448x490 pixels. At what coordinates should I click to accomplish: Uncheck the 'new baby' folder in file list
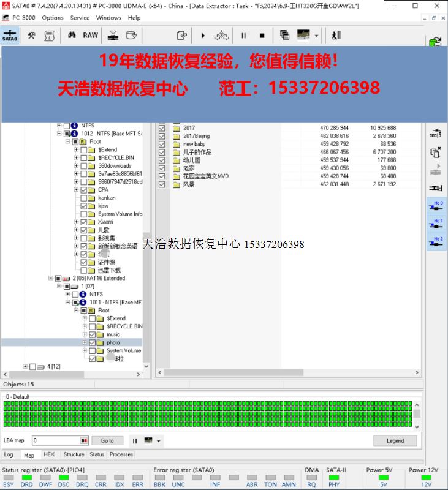[x=162, y=144]
